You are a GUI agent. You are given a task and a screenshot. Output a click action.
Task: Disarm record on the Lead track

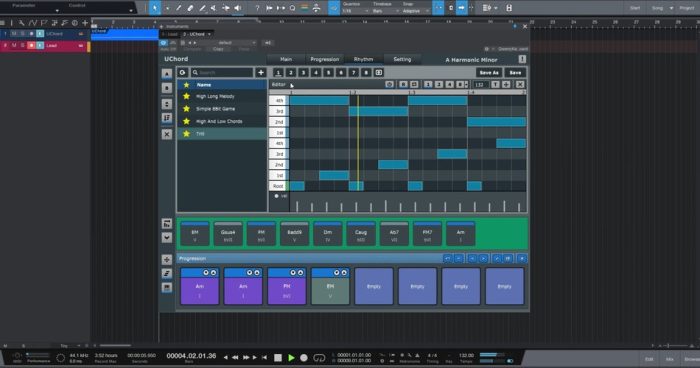31,46
